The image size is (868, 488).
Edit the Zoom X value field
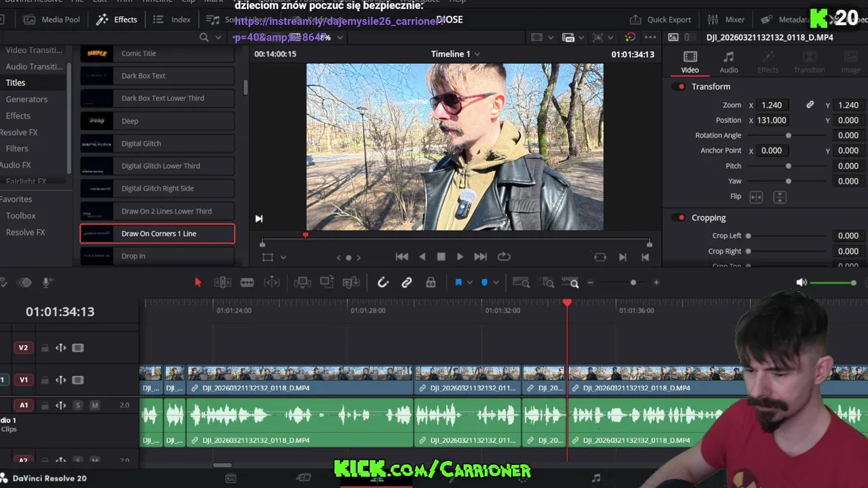pyautogui.click(x=772, y=105)
